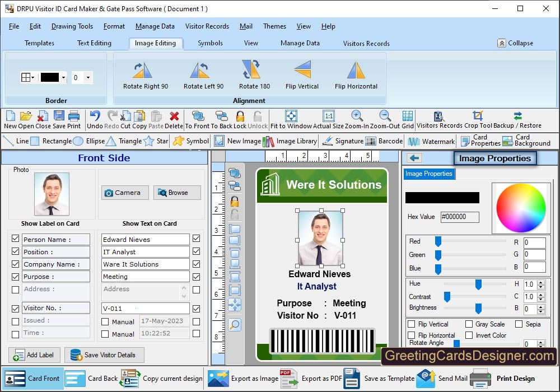This screenshot has height=392, width=560.
Task: Open Visitors Records toolbar icon
Action: click(438, 116)
